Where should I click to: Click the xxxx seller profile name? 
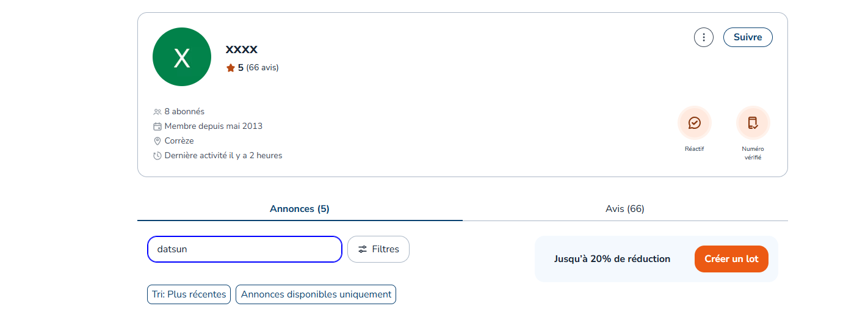click(242, 49)
